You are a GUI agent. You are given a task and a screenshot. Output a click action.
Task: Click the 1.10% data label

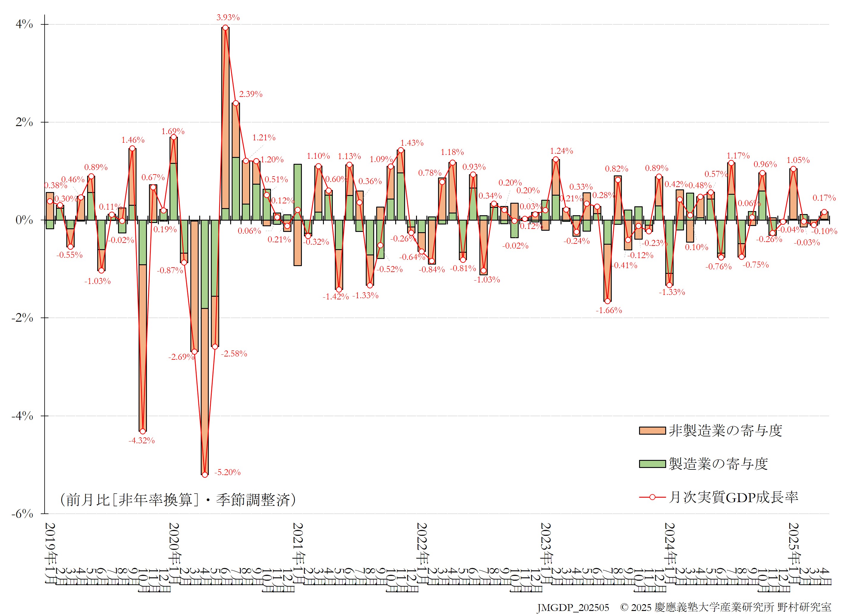point(318,156)
